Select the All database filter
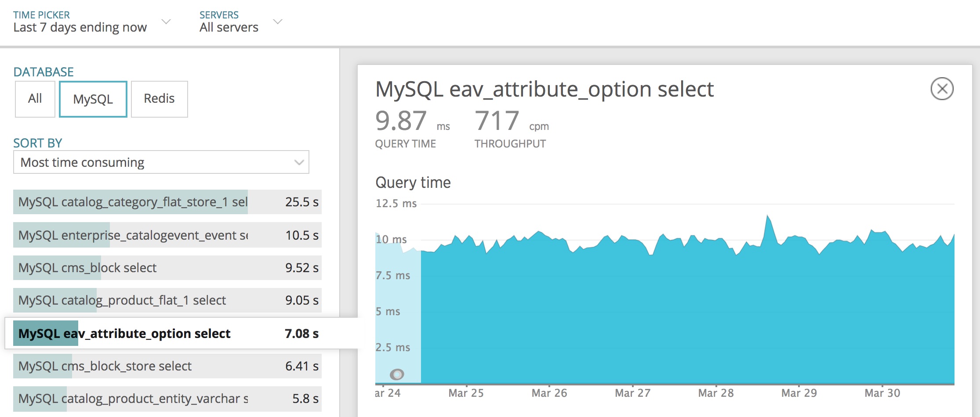This screenshot has width=980, height=417. point(35,99)
